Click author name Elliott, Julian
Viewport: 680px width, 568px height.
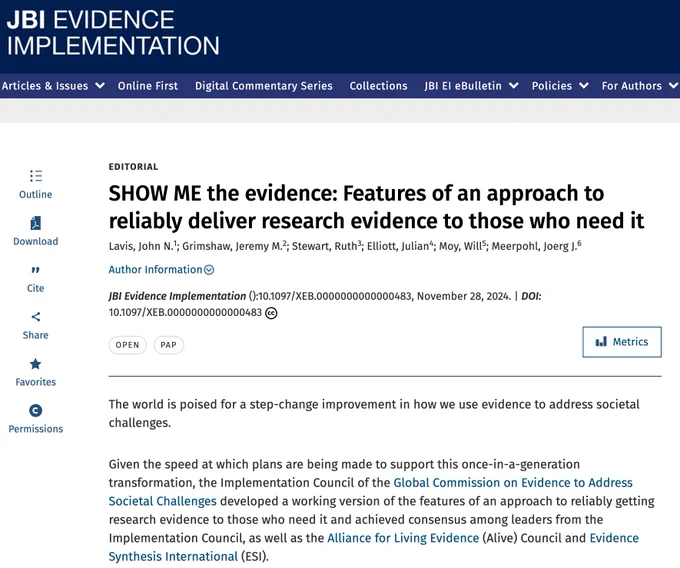[x=398, y=246]
